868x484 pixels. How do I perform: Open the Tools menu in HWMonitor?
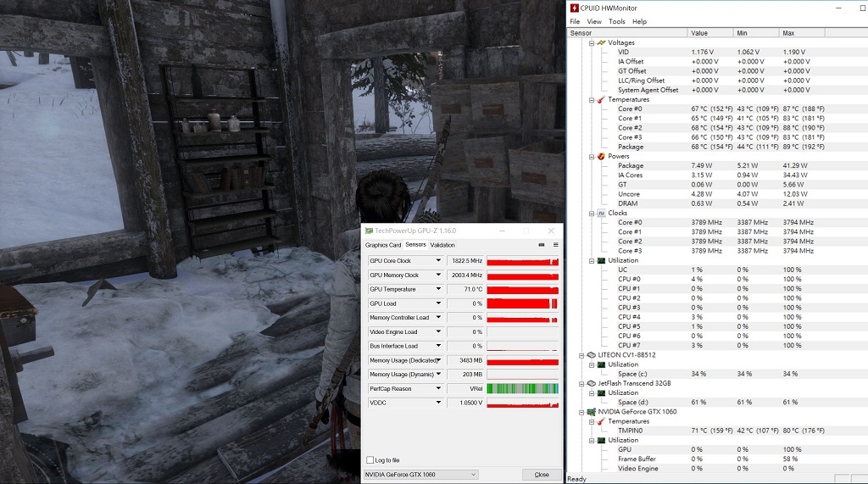617,21
